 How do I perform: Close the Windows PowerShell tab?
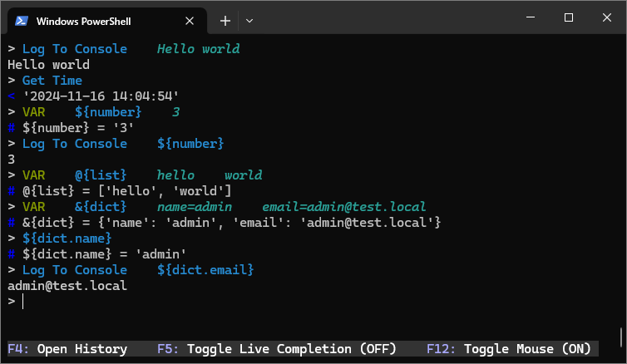190,21
